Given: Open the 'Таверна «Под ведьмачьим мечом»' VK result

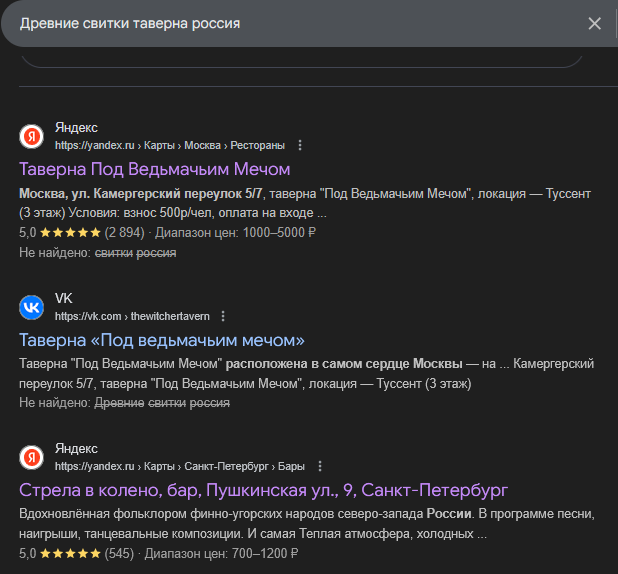Looking at the screenshot, I should (x=162, y=340).
